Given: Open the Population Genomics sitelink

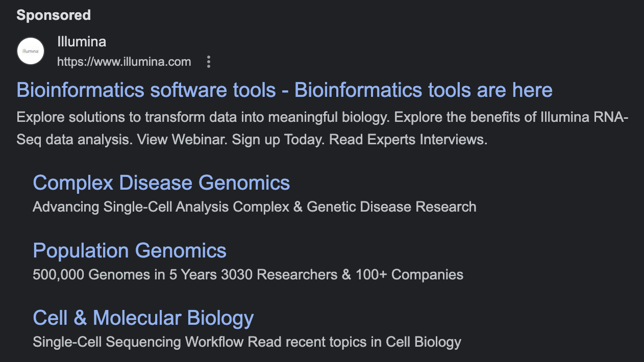Looking at the screenshot, I should tap(130, 250).
